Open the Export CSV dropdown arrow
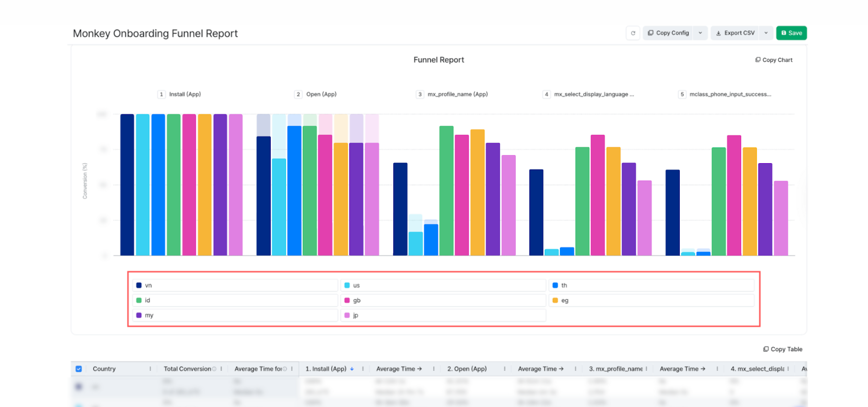868x407 pixels. point(766,33)
